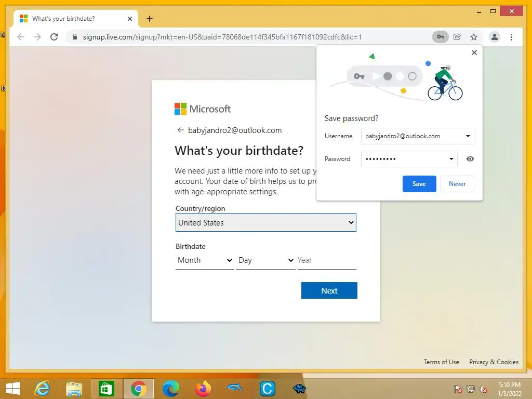The width and height of the screenshot is (532, 399).
Task: Open the Windows Start button
Action: point(13,388)
